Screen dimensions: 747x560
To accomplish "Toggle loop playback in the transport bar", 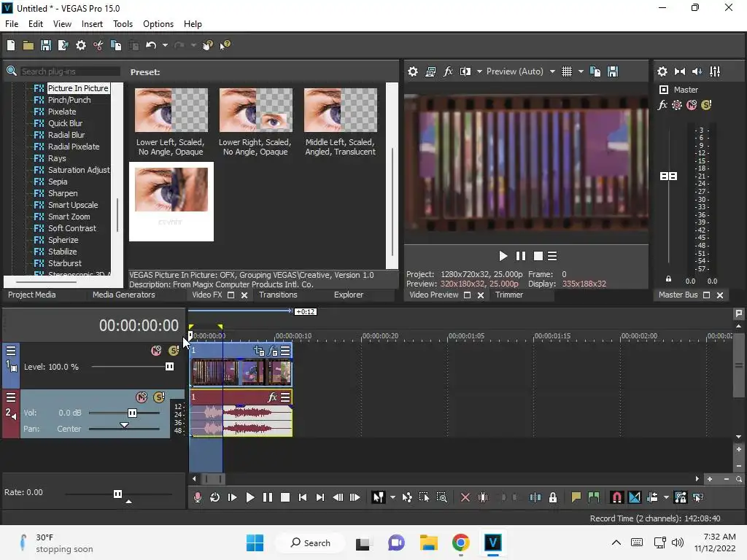I will [x=215, y=497].
